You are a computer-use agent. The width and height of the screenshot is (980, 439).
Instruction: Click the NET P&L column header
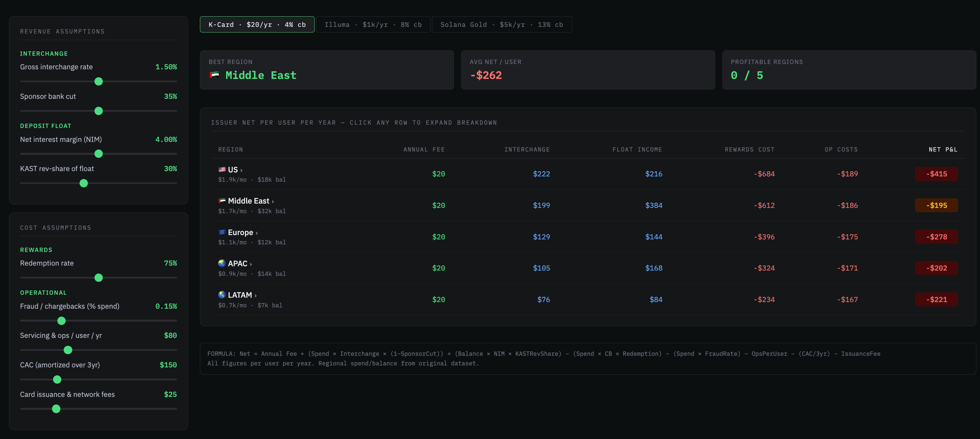click(943, 150)
